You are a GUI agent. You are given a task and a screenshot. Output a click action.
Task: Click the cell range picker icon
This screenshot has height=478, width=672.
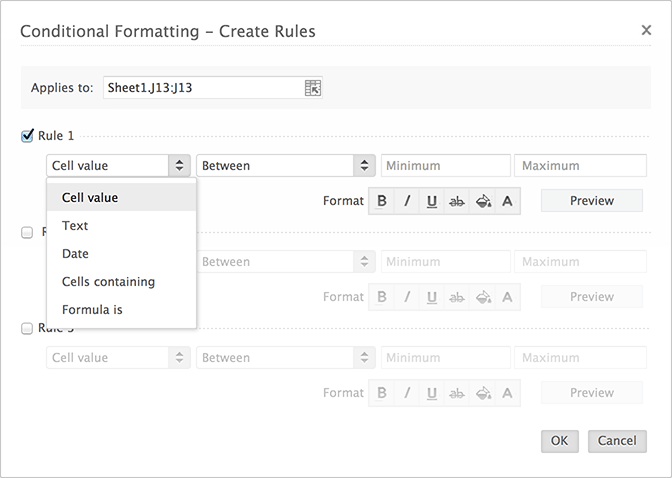(312, 88)
